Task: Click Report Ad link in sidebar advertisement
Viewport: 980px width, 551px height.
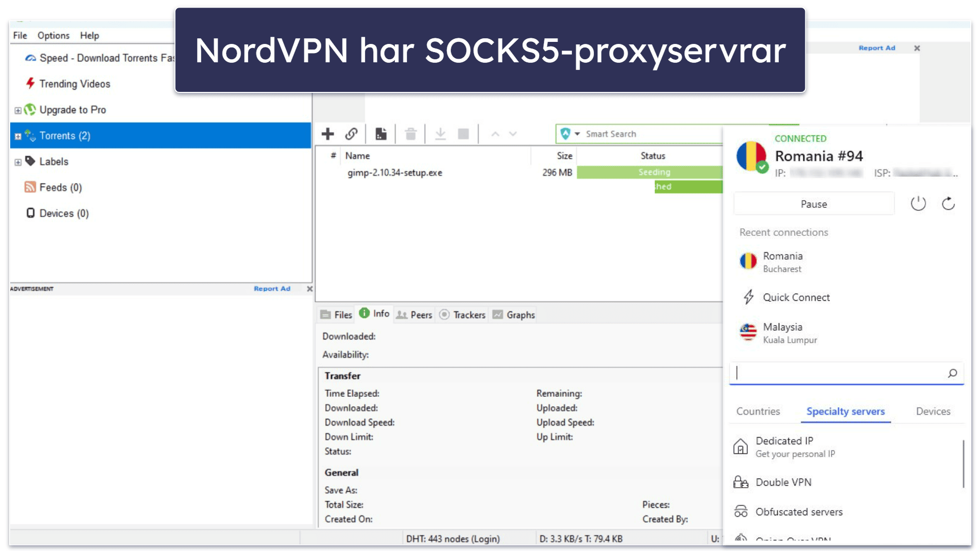Action: [272, 289]
